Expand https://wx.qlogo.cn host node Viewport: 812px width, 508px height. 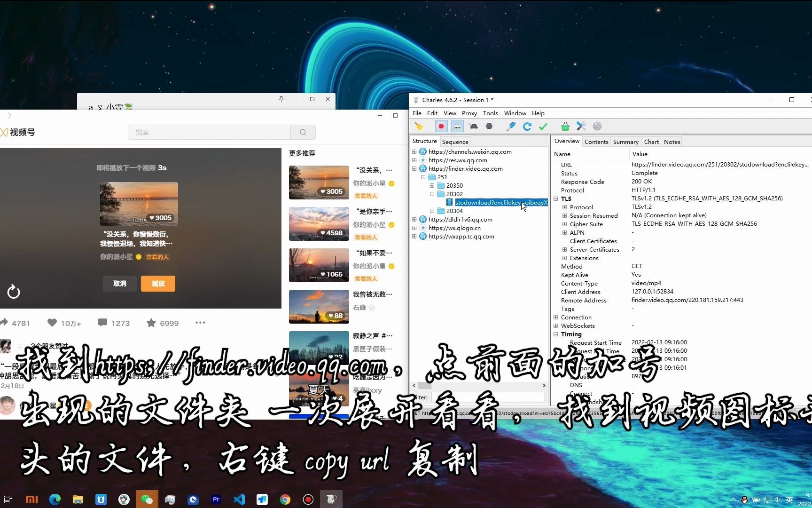coord(414,228)
